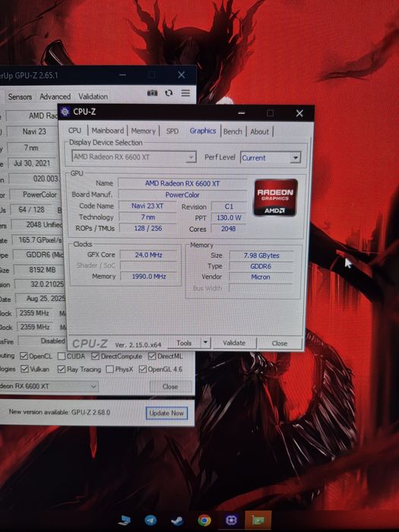Screen dimensions: 399x532
Task: Click the CPU-Z title bar app icon
Action: tap(65, 112)
